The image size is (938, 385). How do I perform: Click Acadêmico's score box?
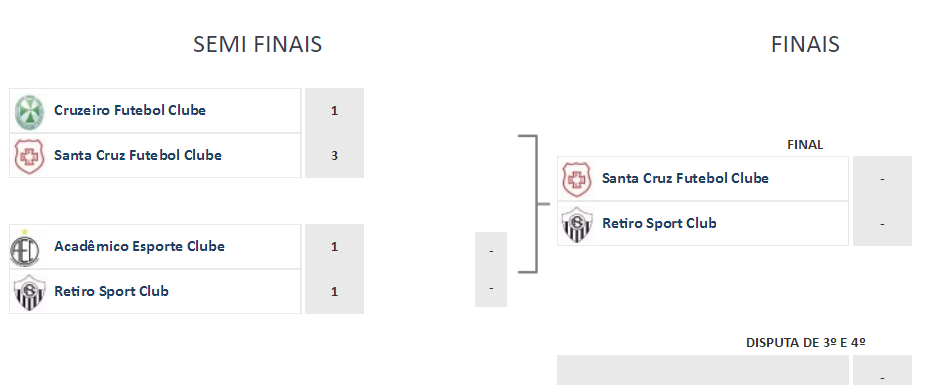point(334,246)
